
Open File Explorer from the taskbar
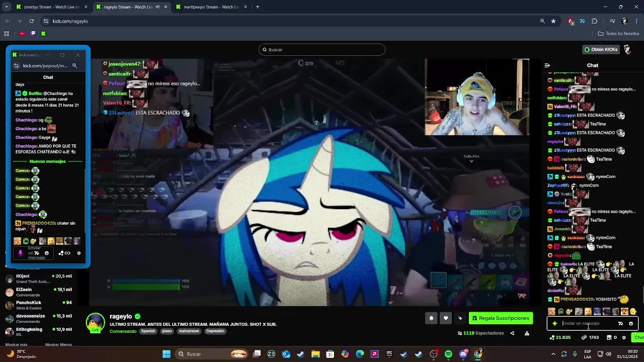pos(315,354)
